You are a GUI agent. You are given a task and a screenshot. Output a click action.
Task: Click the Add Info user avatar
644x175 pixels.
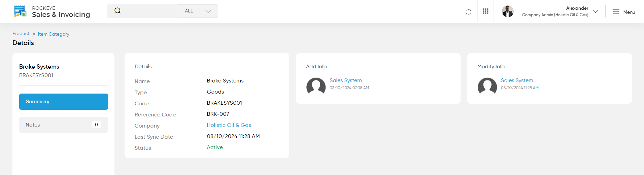tap(316, 87)
